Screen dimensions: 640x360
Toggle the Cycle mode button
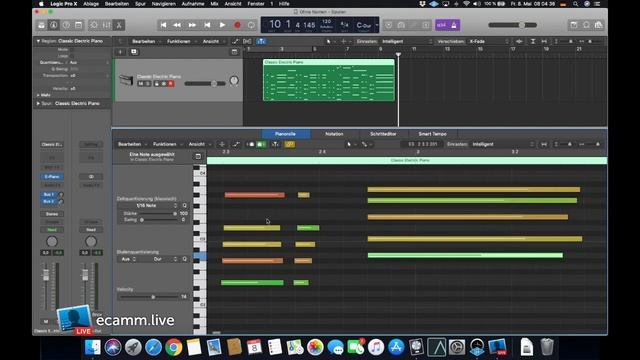pyautogui.click(x=251, y=25)
